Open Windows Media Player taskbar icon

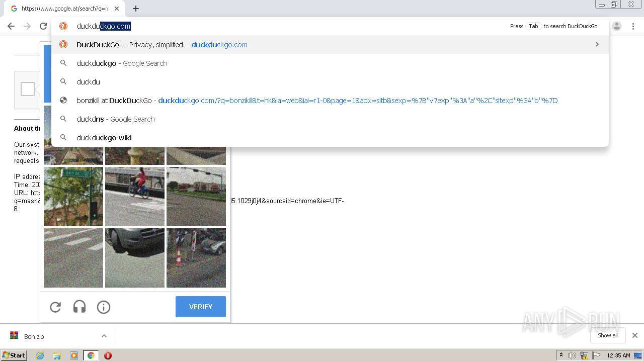pos(74,355)
